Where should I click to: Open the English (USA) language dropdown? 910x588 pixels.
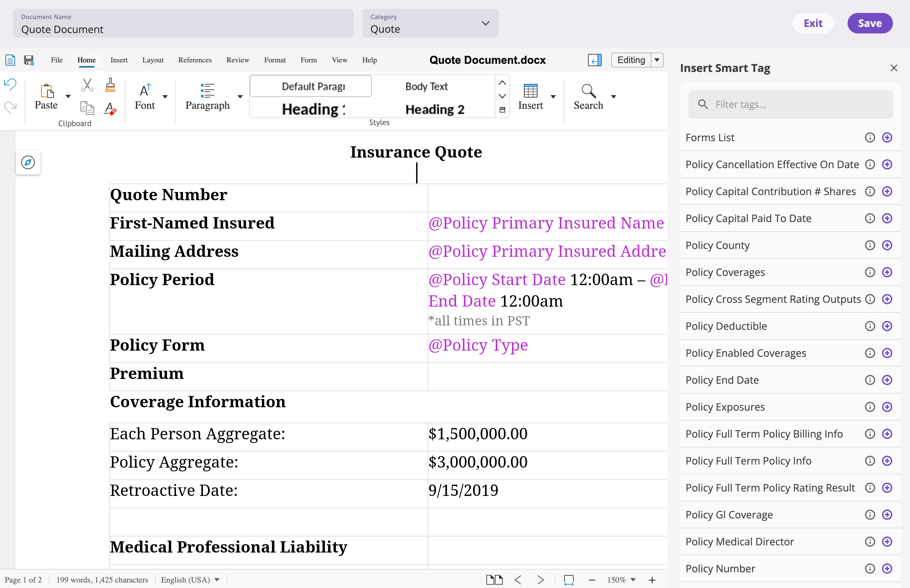[x=190, y=579]
